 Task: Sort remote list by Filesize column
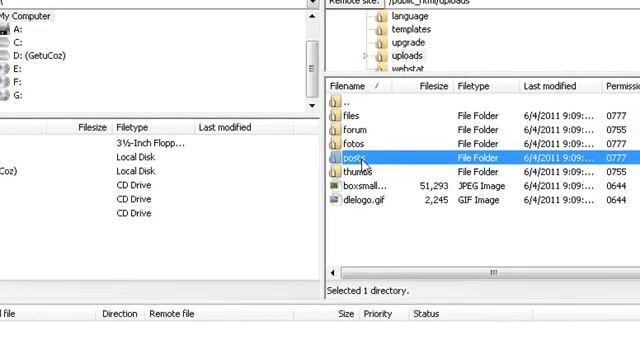tap(423, 86)
